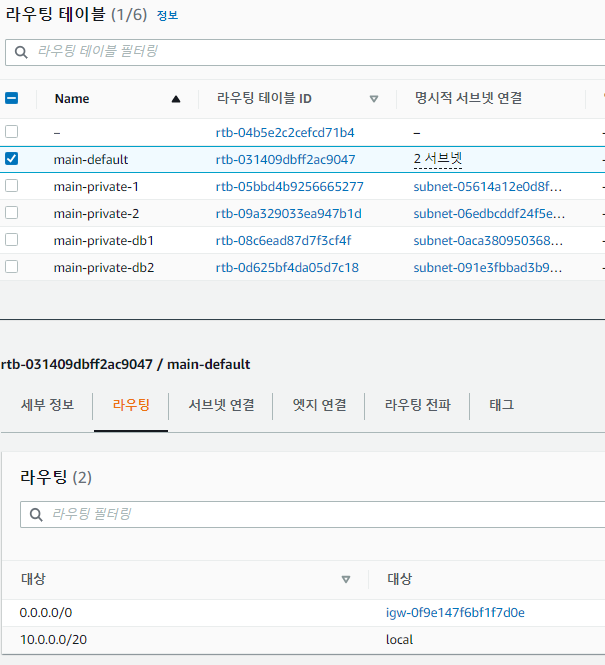The height and width of the screenshot is (665, 605).
Task: Open route table rtb-08c6ead87d7f3cf4f link
Action: (283, 240)
